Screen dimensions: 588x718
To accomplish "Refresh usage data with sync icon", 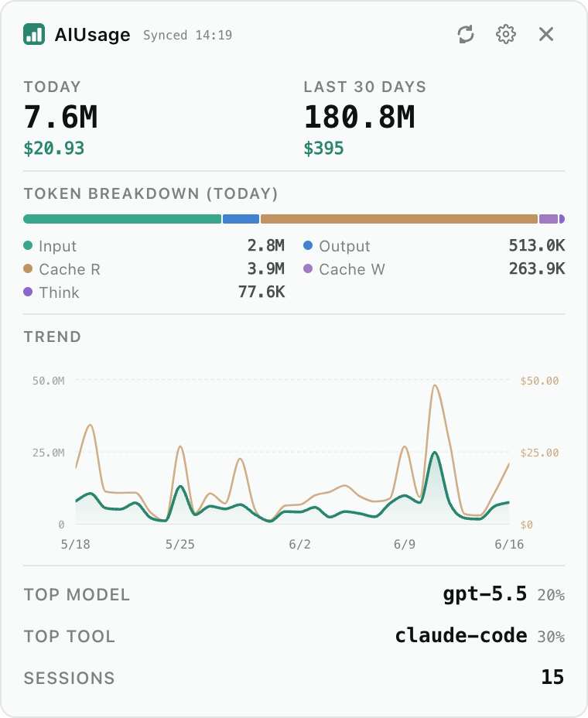I will (466, 34).
